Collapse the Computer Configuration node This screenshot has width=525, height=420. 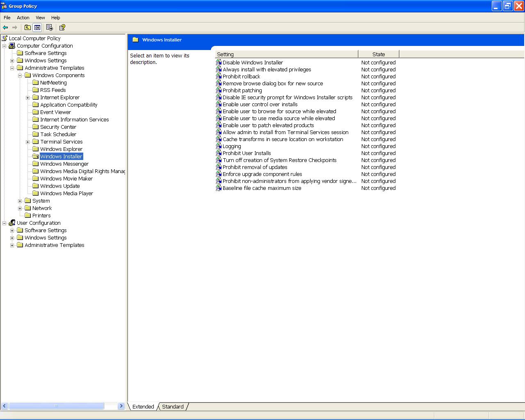(x=5, y=46)
